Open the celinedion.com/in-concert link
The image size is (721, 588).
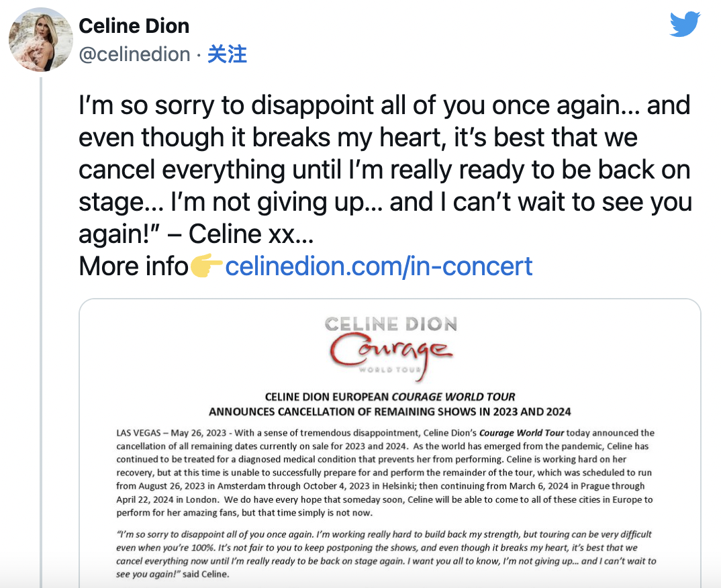pos(379,266)
